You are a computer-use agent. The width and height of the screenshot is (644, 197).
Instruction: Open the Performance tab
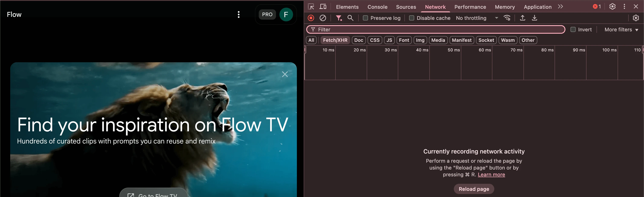[x=470, y=7]
